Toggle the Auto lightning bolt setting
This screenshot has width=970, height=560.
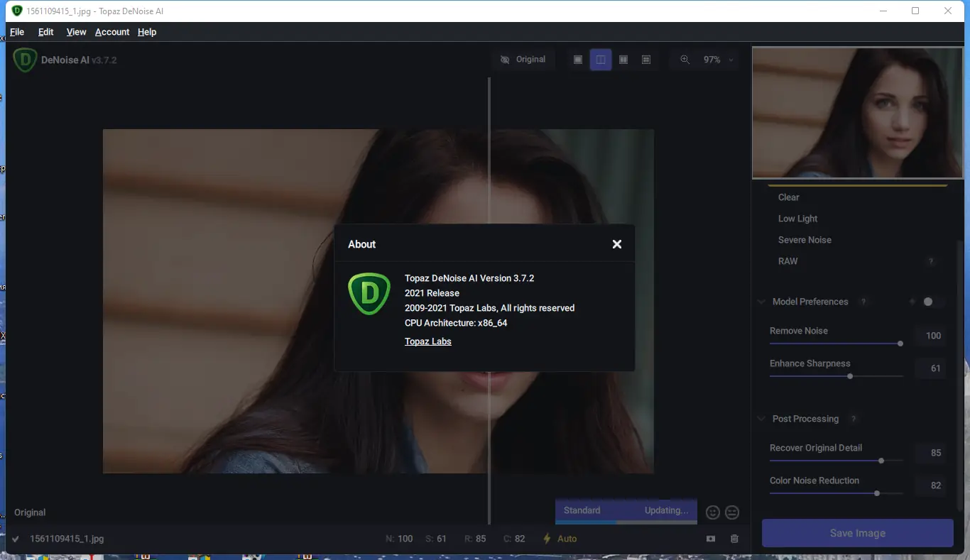[x=547, y=539]
